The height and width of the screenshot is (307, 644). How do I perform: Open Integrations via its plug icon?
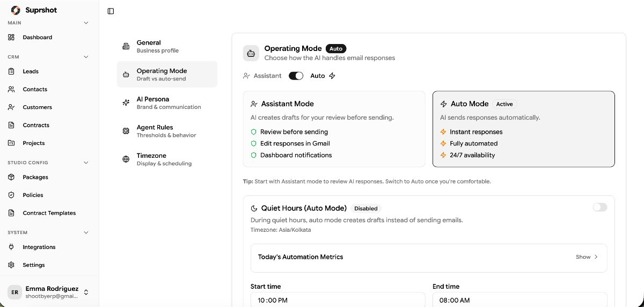point(11,247)
